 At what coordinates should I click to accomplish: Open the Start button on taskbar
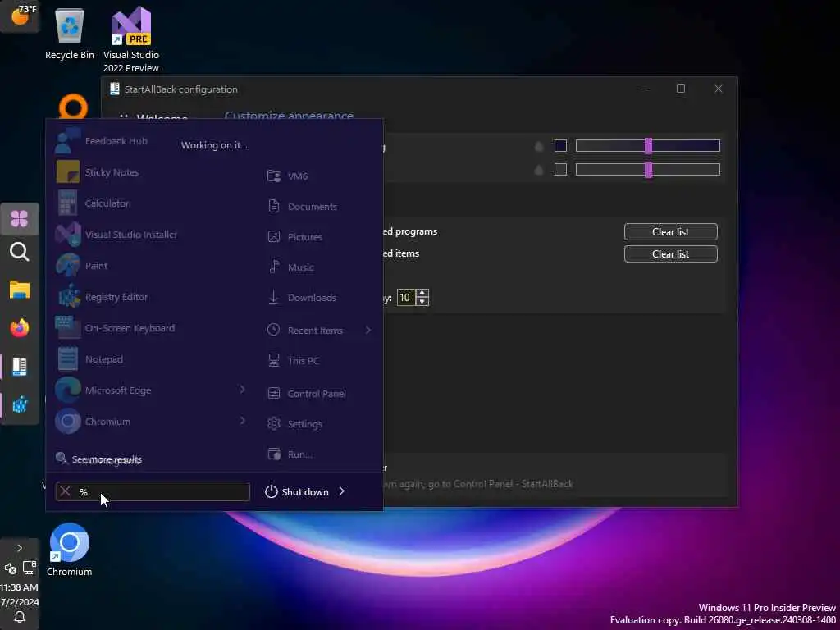pyautogui.click(x=20, y=218)
